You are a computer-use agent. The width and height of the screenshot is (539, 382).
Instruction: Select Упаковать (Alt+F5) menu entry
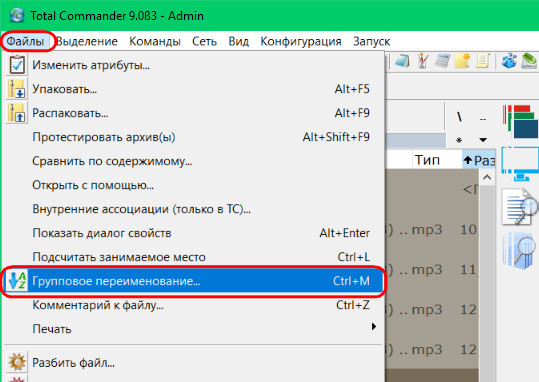194,89
